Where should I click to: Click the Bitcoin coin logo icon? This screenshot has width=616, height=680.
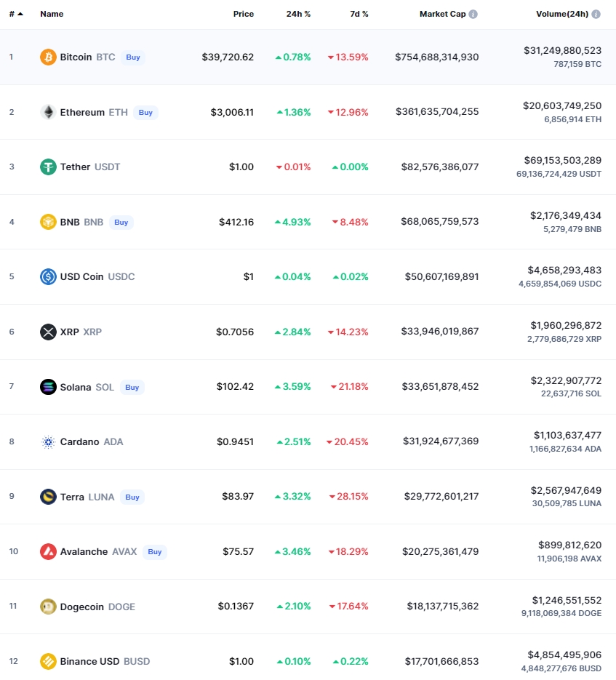pos(48,57)
